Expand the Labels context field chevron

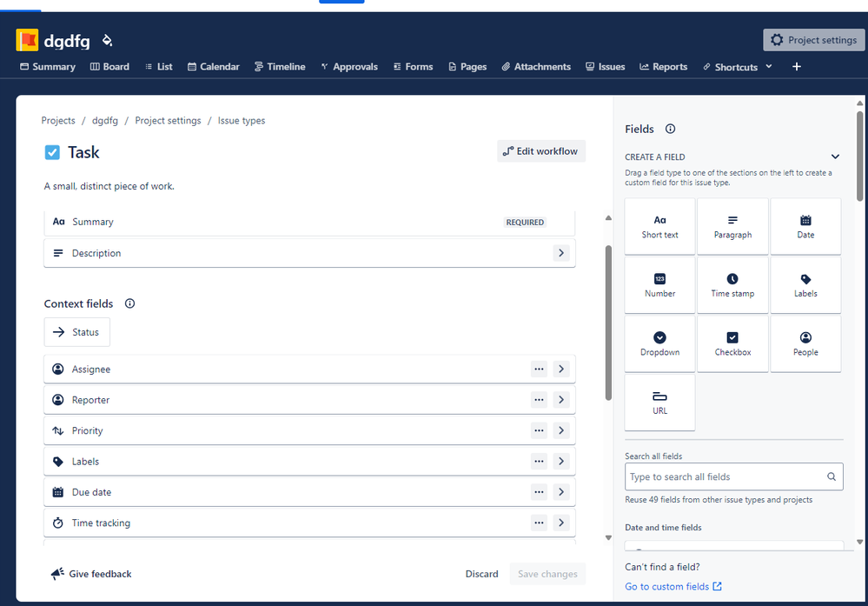point(560,462)
